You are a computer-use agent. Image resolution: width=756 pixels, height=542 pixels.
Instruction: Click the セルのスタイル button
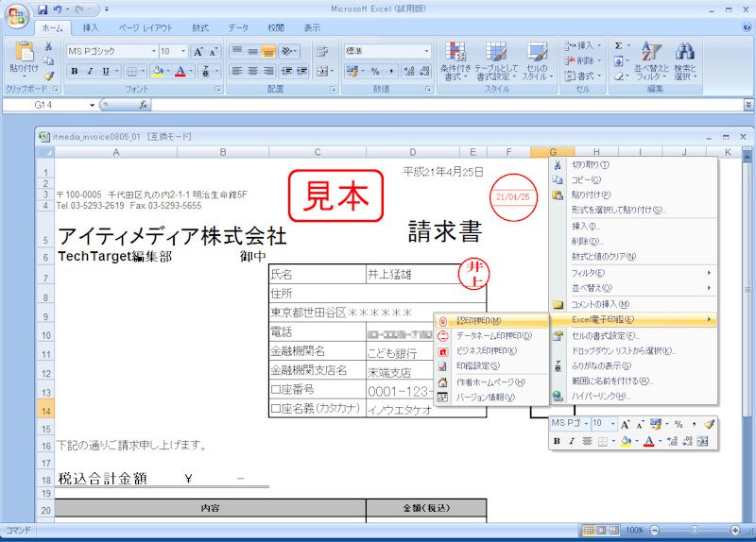coord(536,61)
